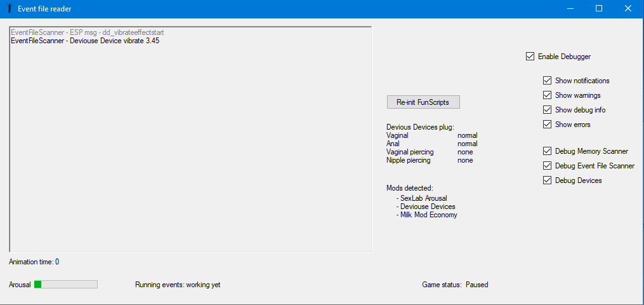Click 'Devious Devices plug:' heading
Viewport: 644px width, 305px height.
pos(420,127)
